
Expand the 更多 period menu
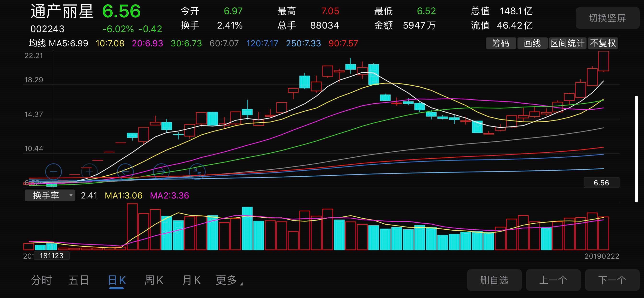(x=229, y=280)
